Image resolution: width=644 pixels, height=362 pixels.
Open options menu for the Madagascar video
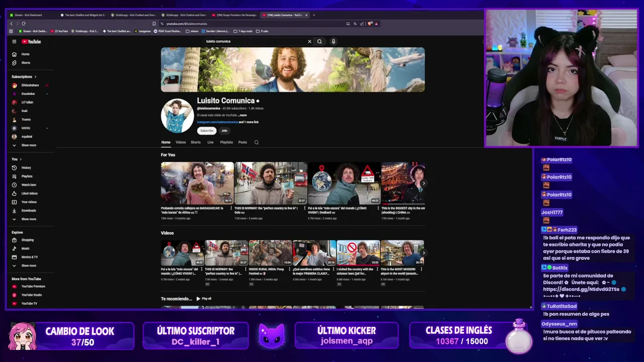(231, 209)
